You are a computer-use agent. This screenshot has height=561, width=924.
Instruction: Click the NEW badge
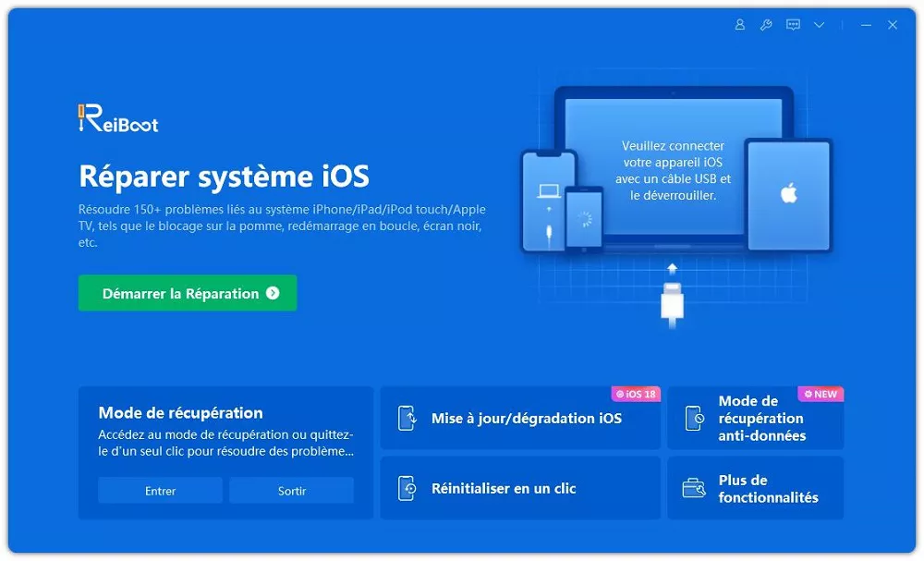coord(821,394)
